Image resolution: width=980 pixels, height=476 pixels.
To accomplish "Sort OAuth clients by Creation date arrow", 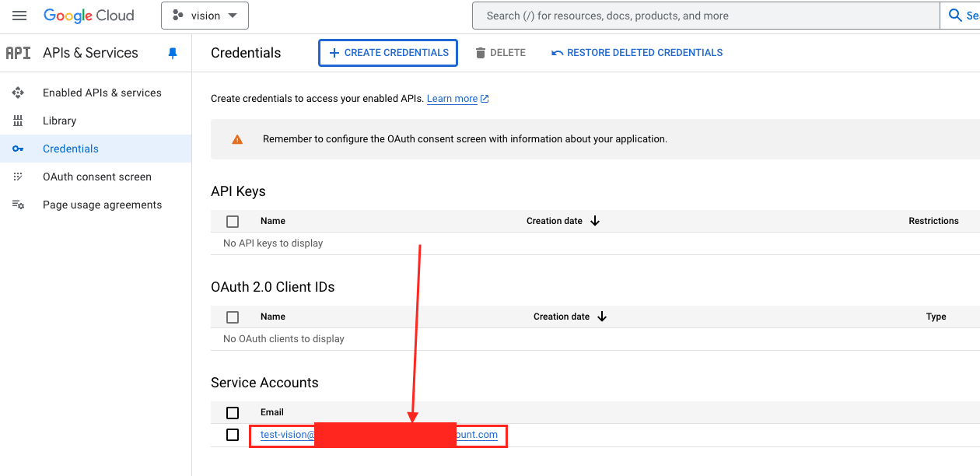I will pyautogui.click(x=602, y=317).
